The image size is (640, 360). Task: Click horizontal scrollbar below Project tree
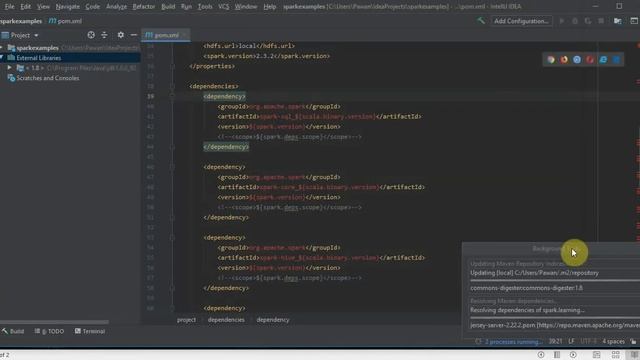pos(55,322)
